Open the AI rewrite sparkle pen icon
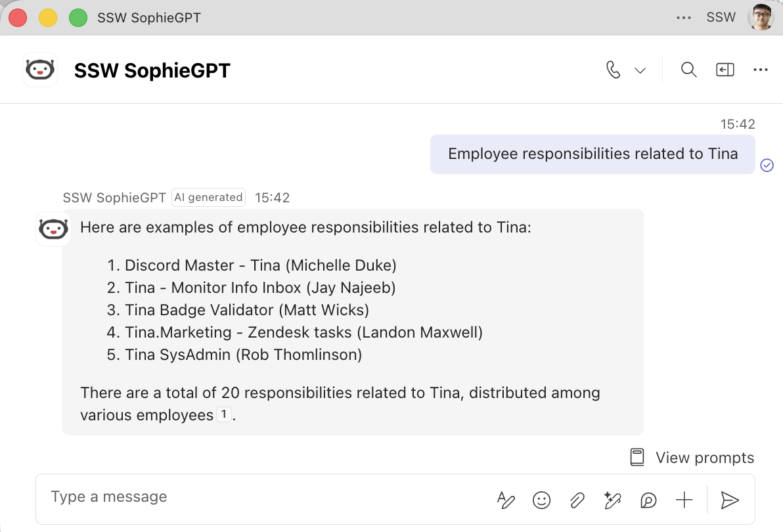The image size is (783, 532). (x=612, y=500)
